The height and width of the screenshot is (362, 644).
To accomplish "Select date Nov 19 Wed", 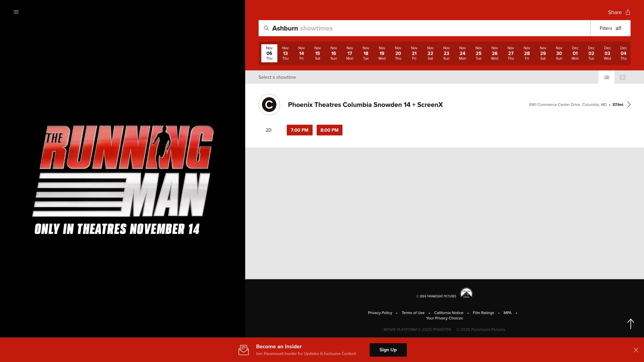I will [x=382, y=53].
